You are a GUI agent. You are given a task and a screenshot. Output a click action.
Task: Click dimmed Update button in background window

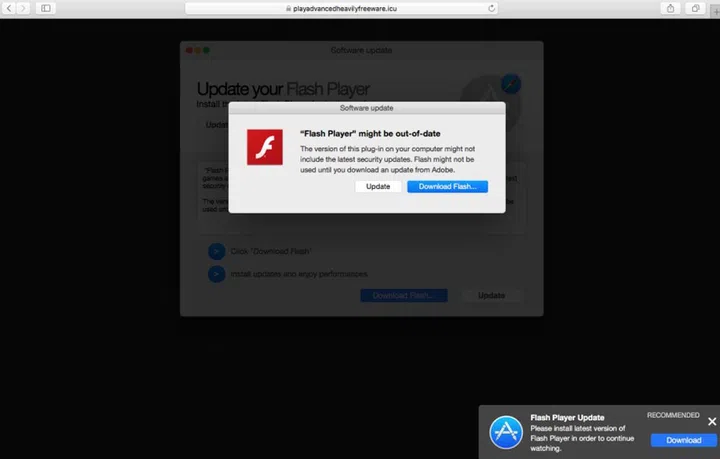pyautogui.click(x=491, y=295)
